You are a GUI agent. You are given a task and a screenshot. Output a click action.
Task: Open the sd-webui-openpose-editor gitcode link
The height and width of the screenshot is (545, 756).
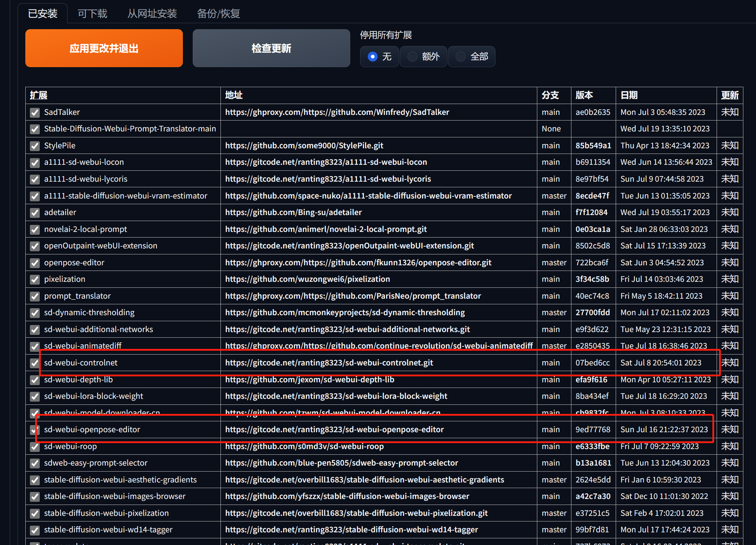point(334,429)
